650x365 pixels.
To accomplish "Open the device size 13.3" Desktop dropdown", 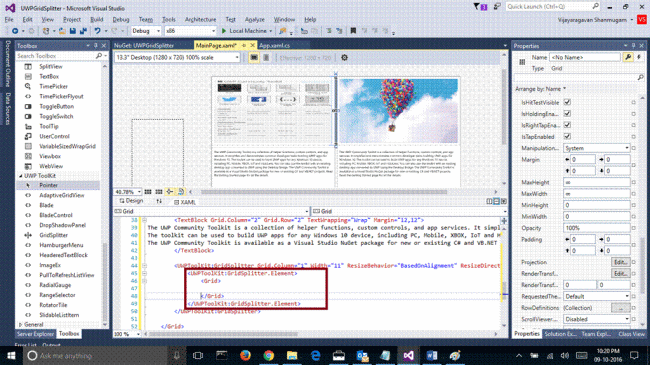I will pyautogui.click(x=177, y=58).
